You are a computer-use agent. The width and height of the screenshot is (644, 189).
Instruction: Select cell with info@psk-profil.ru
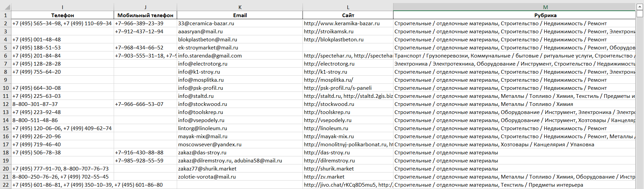(x=240, y=88)
